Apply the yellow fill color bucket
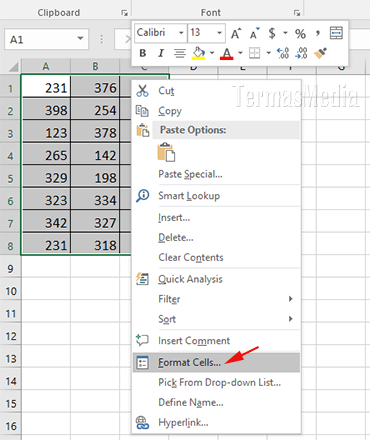370x440 pixels. click(x=198, y=53)
